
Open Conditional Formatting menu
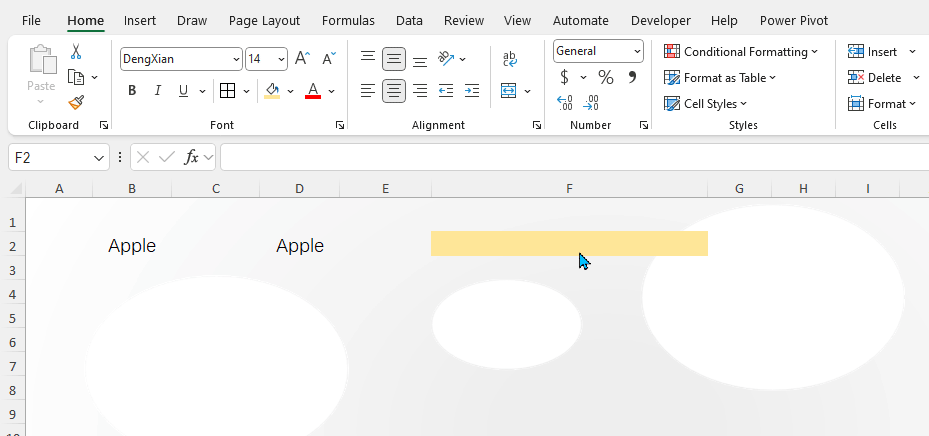pyautogui.click(x=741, y=52)
